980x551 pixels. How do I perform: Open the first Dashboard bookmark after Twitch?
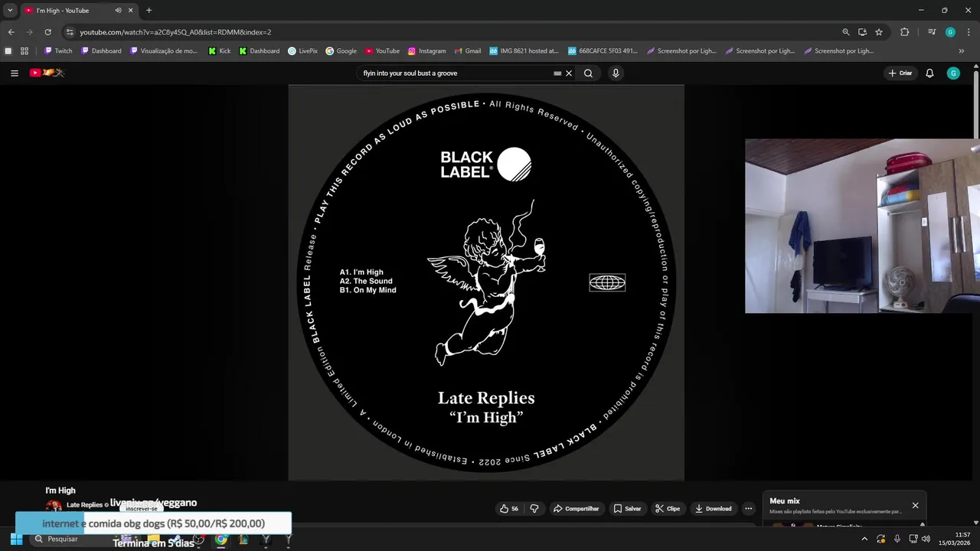pyautogui.click(x=101, y=51)
